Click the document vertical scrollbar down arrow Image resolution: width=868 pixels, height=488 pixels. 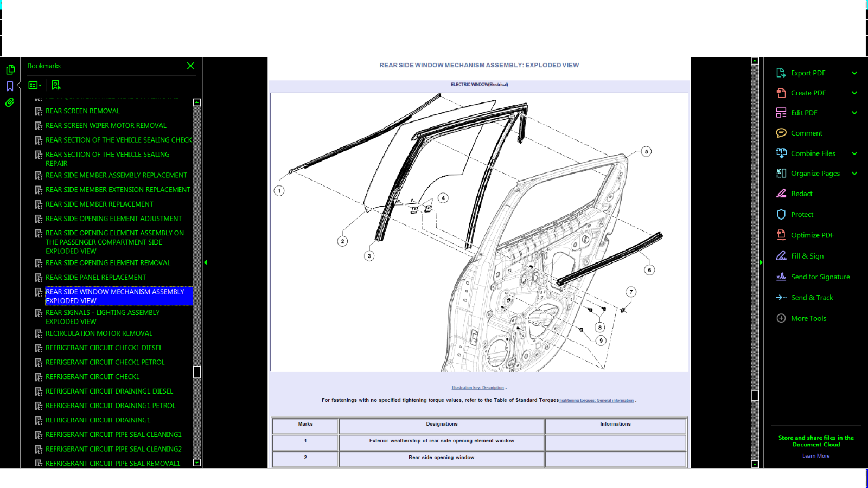pos(755,464)
